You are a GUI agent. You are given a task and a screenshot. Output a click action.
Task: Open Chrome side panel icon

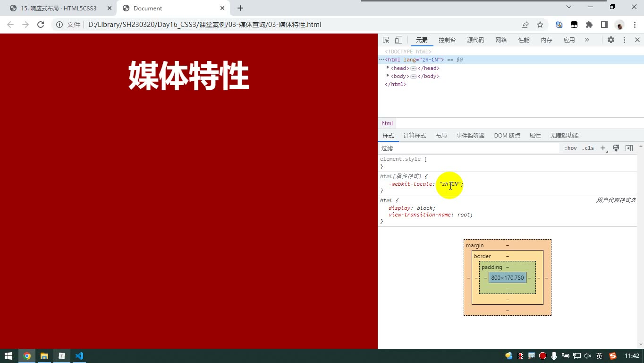[604, 25]
